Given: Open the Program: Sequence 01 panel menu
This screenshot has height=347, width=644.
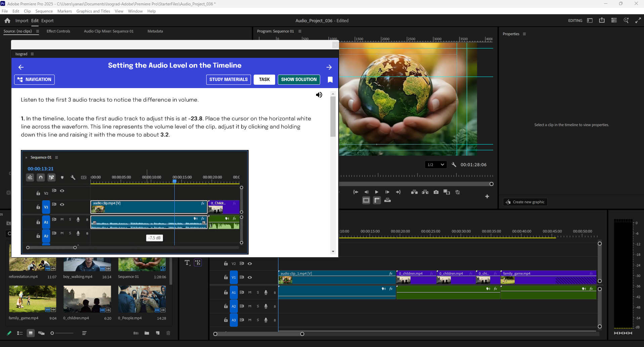Looking at the screenshot, I should (x=300, y=31).
